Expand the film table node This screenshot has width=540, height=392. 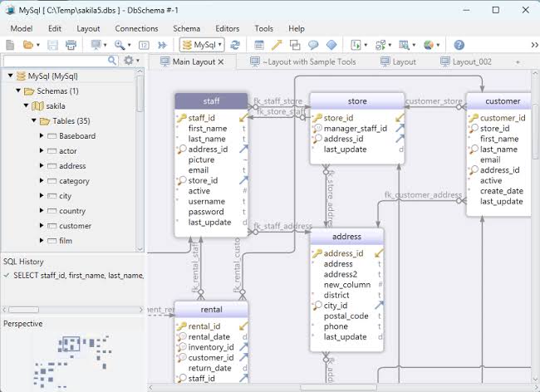pos(42,240)
